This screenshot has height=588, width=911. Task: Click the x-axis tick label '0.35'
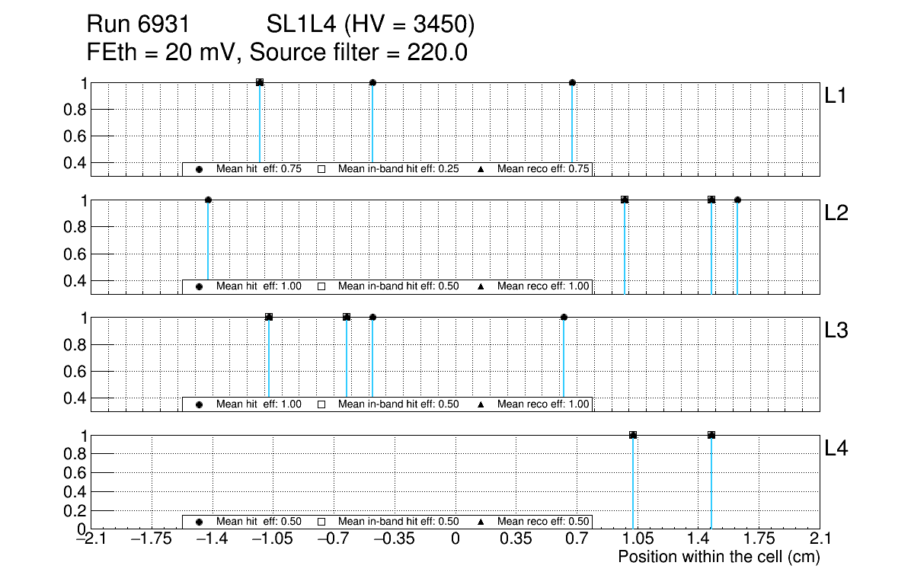(516, 540)
